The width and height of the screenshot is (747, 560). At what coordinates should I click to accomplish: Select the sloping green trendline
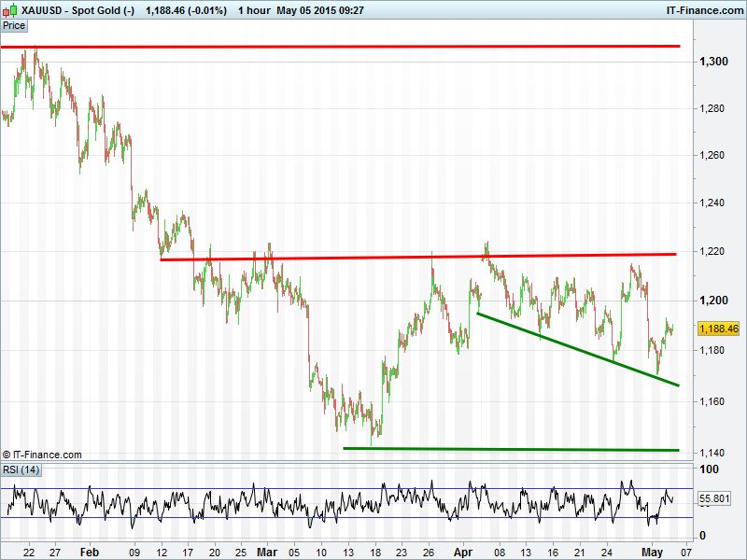(579, 349)
